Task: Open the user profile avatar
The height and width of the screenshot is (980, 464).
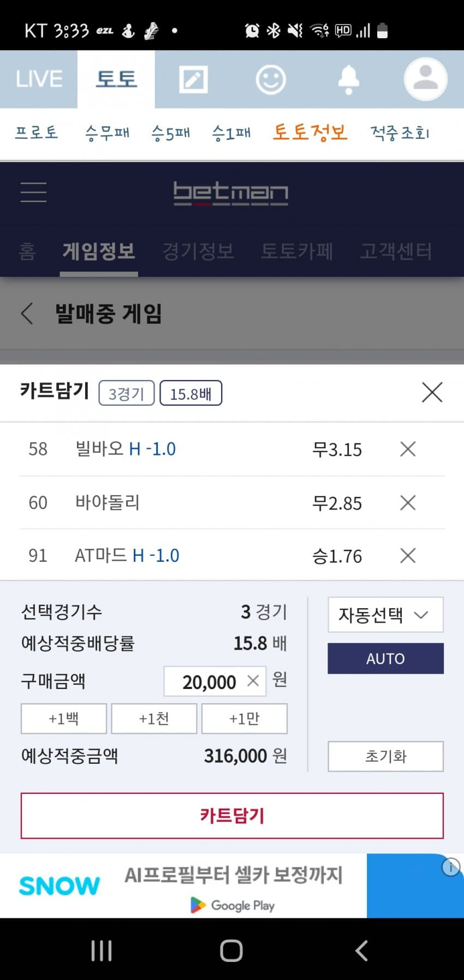Action: click(426, 79)
